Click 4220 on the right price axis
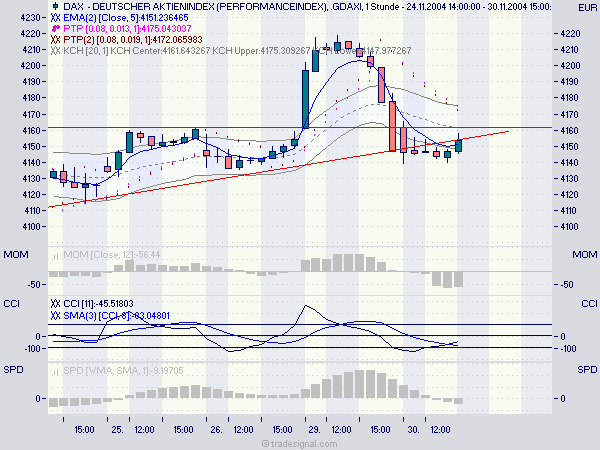Viewport: 600px width, 450px height. click(570, 34)
